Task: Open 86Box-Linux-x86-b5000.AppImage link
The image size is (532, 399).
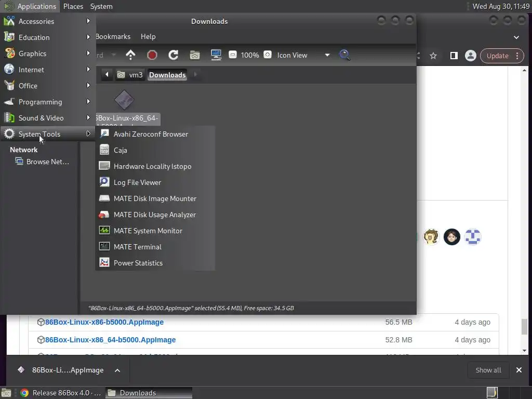Action: point(104,322)
